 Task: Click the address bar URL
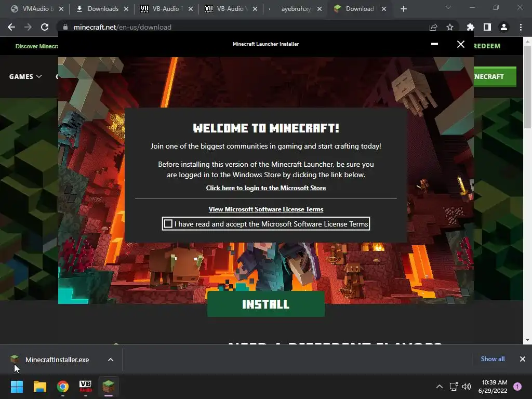click(122, 27)
